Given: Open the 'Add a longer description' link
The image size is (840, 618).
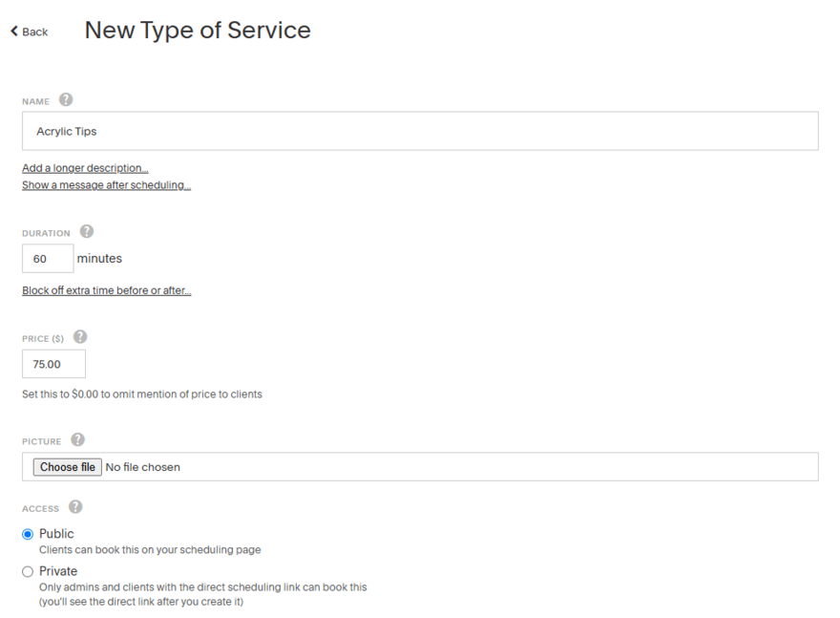Looking at the screenshot, I should point(84,167).
